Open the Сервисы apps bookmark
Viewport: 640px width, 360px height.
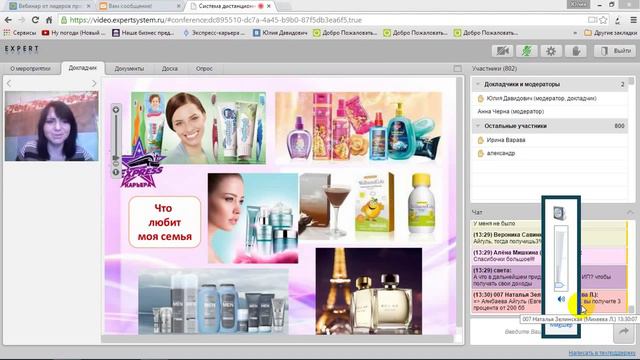click(x=20, y=33)
